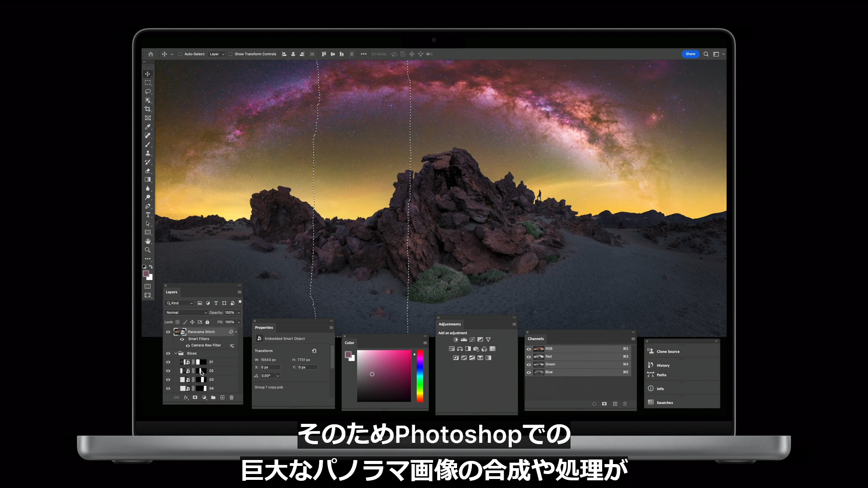The image size is (868, 488).
Task: Open the search magnifier icon
Action: 706,54
